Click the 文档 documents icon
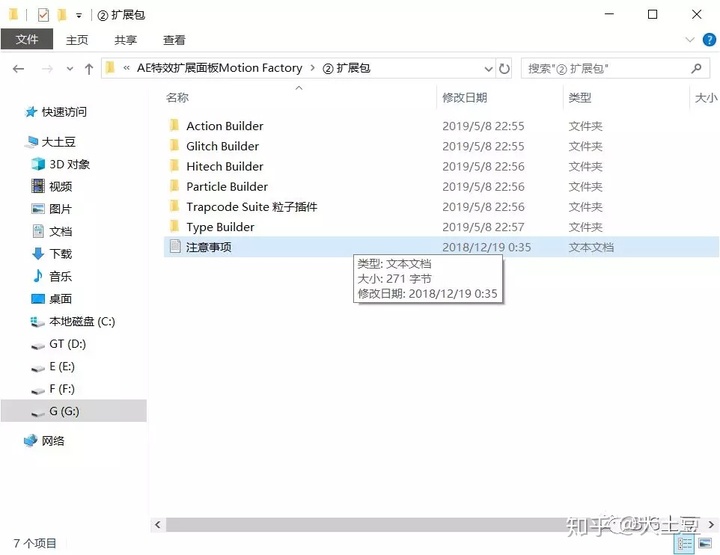Image resolution: width=720 pixels, height=555 pixels. pyautogui.click(x=38, y=231)
